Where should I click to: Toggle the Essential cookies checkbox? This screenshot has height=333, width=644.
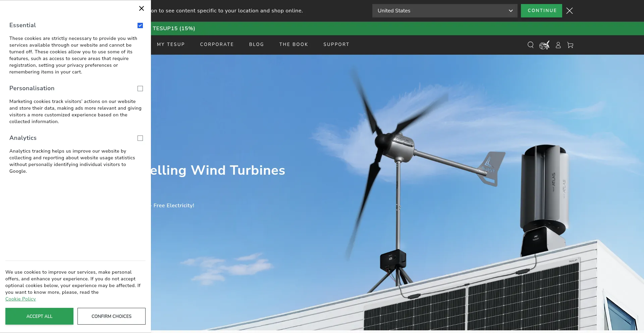coord(140,25)
